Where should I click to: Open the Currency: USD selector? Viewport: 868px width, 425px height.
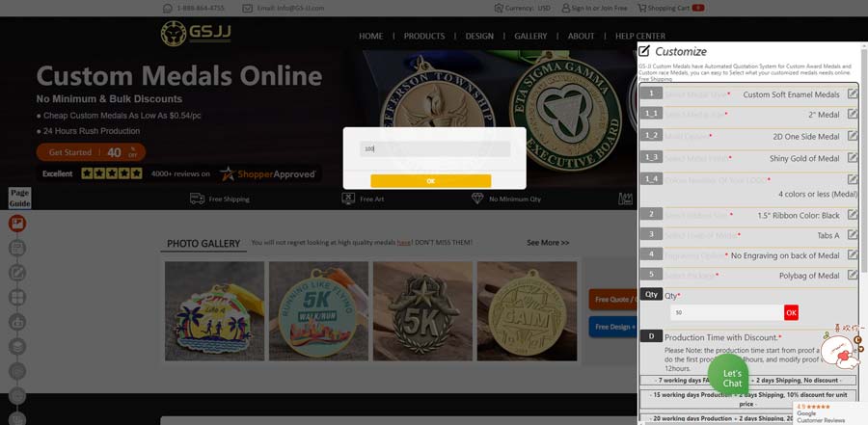pos(522,9)
